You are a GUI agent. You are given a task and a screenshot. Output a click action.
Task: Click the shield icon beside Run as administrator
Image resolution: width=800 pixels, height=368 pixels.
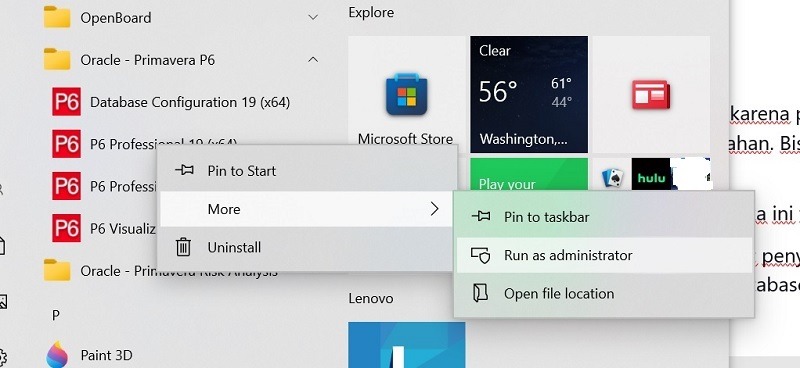(x=480, y=256)
